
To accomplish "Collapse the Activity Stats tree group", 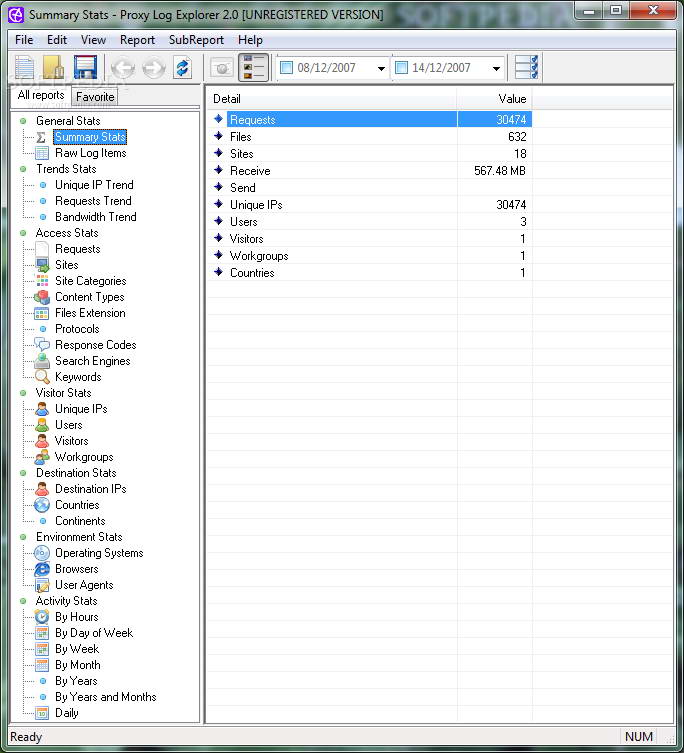I will click(x=23, y=601).
